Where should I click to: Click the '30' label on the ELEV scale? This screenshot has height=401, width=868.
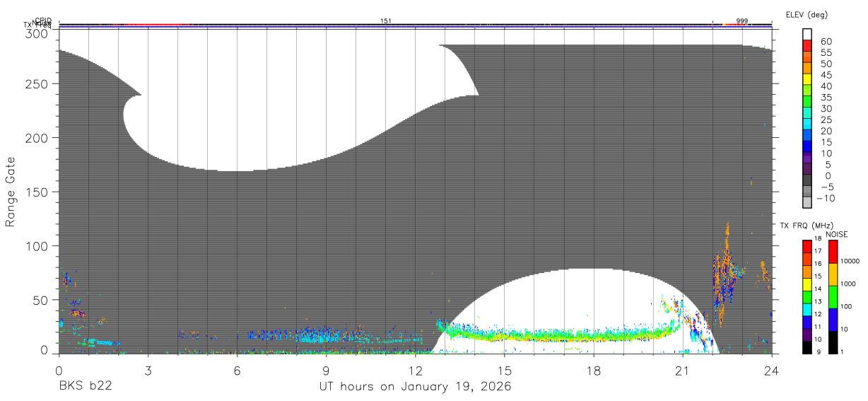[826, 108]
